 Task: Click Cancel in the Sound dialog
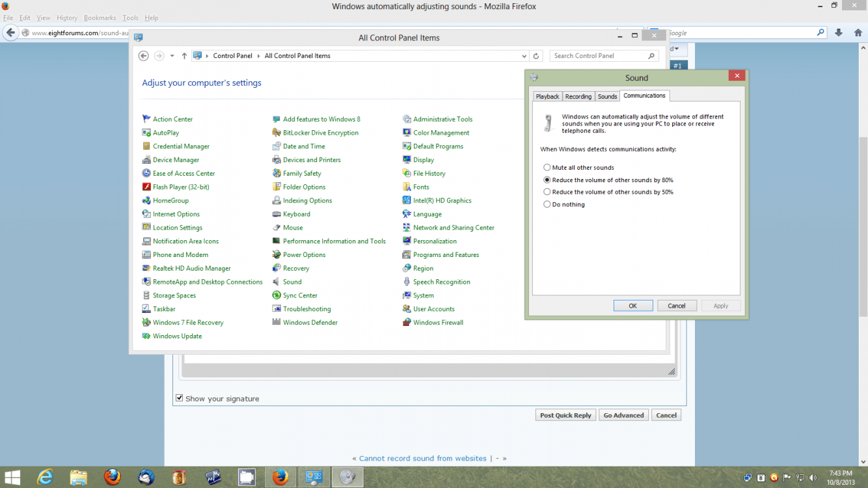click(677, 306)
